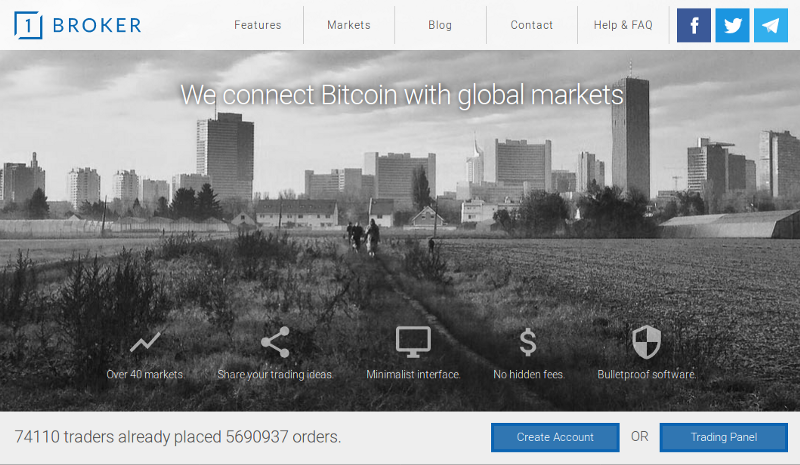Click the shield security icon
The width and height of the screenshot is (800, 465).
coord(646,342)
